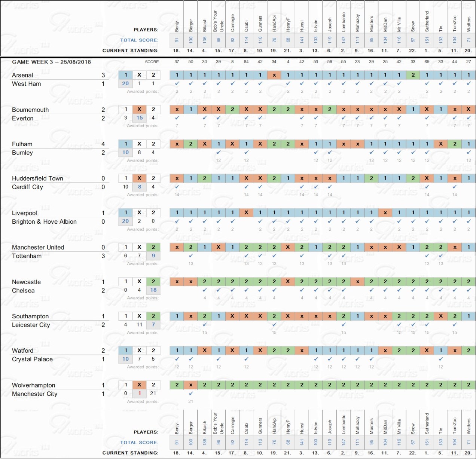Select the green 2 outcome box for Newcastle-Chelsea
The image size is (476, 459).
point(153,281)
